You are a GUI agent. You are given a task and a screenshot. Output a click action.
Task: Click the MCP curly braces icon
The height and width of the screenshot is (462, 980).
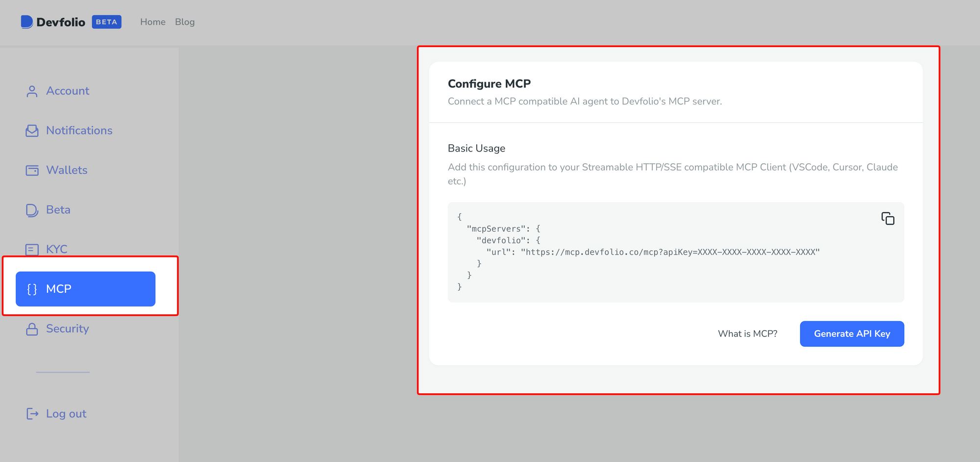point(32,289)
